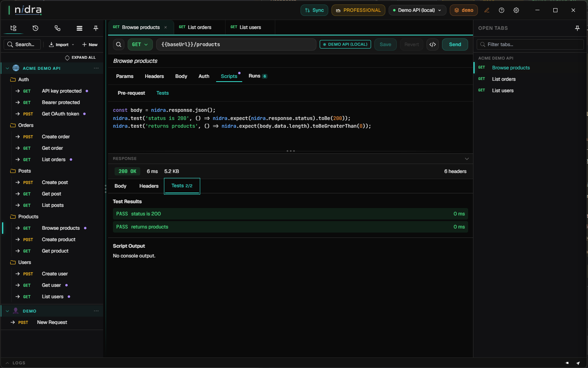This screenshot has height=368, width=588.
Task: Open the help question mark icon
Action: click(502, 10)
